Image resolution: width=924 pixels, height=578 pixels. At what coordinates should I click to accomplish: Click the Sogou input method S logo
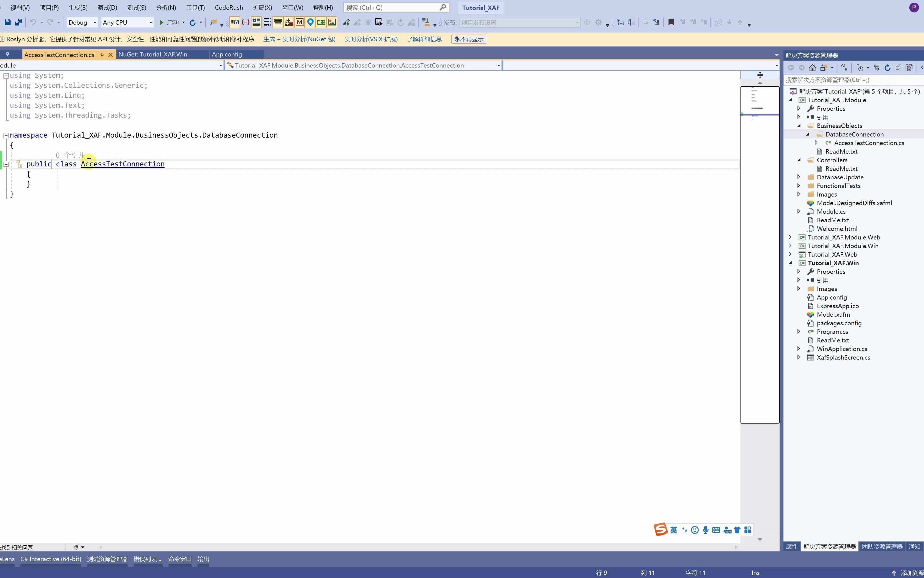pyautogui.click(x=660, y=530)
